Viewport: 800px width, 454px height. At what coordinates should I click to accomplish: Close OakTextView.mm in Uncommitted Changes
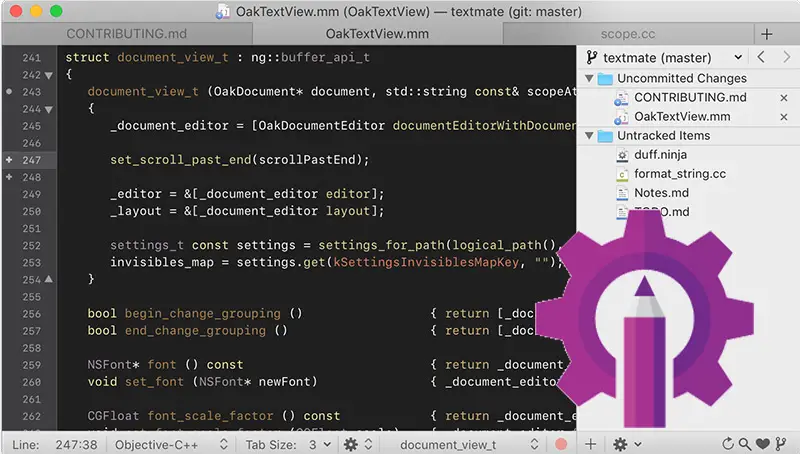tap(784, 117)
